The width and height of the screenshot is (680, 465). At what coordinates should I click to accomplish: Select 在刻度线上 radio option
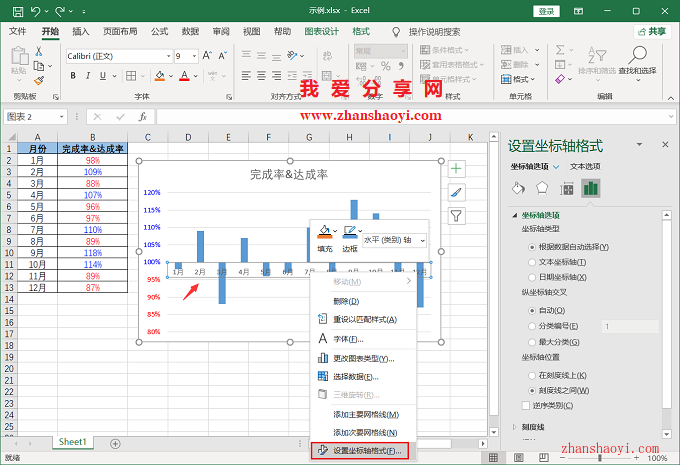coord(532,375)
